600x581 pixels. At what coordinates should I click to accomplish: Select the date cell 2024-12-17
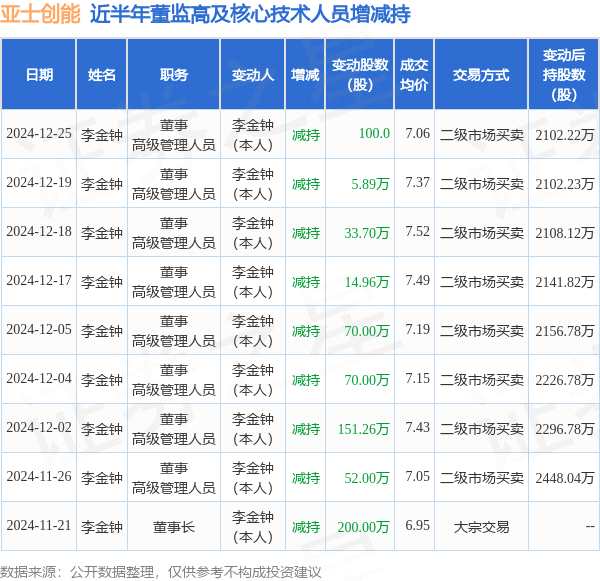pos(39,281)
